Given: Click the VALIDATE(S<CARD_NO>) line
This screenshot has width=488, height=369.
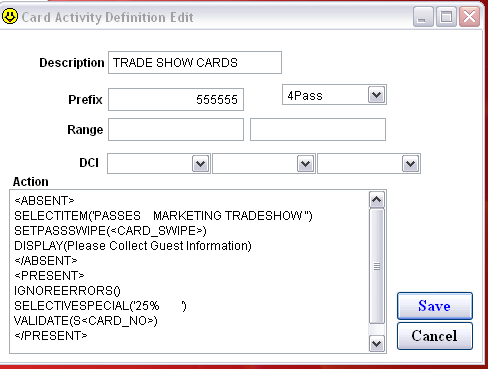Looking at the screenshot, I should [86, 321].
